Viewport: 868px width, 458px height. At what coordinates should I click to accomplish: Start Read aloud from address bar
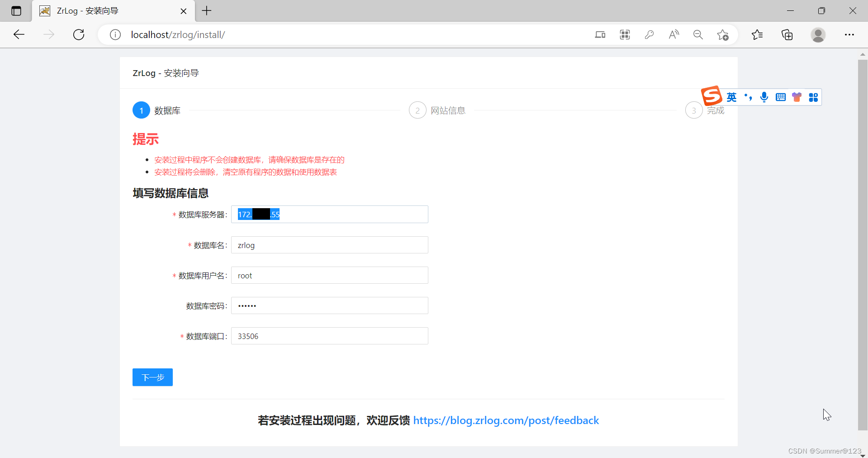pos(674,34)
